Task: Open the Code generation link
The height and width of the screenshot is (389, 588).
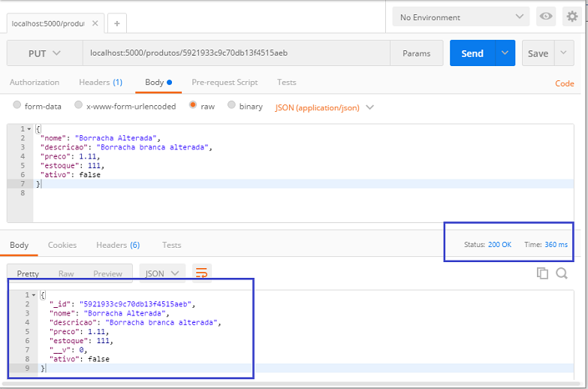Action: [x=565, y=83]
